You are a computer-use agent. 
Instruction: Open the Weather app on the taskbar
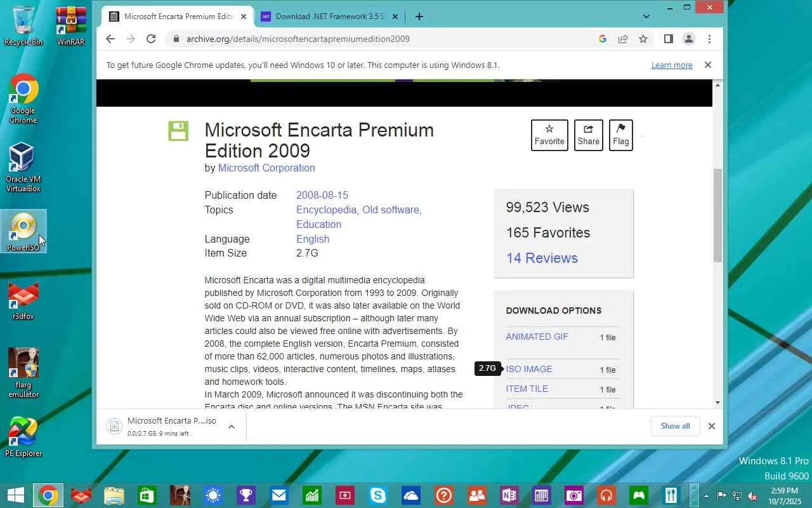click(213, 495)
